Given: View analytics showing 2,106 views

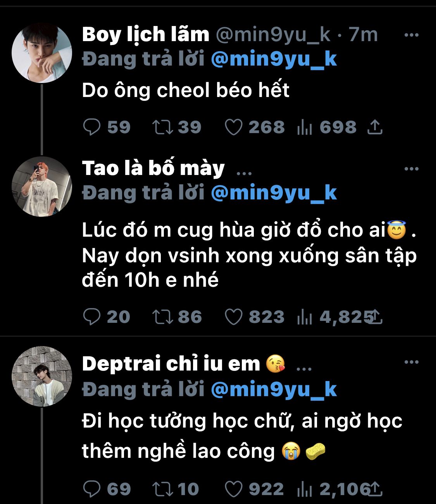Looking at the screenshot, I should [305, 489].
